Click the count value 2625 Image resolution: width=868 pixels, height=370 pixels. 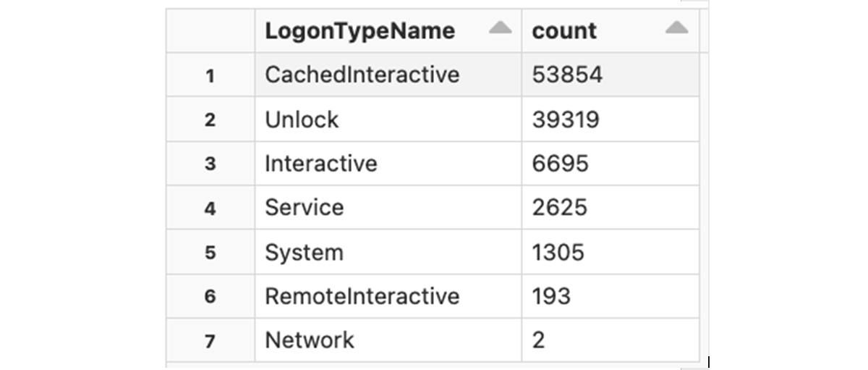(x=560, y=208)
